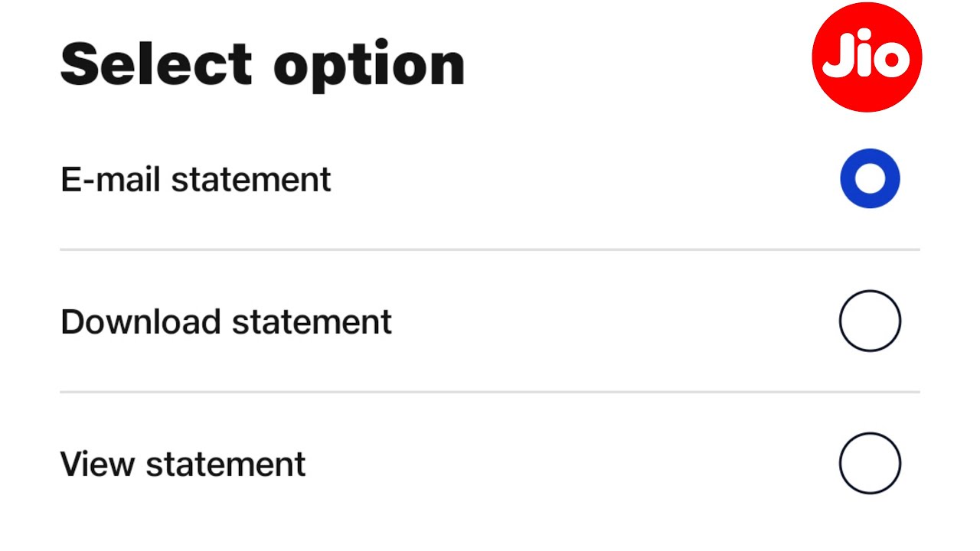
Task: Click the Download statement label text
Action: pos(227,322)
